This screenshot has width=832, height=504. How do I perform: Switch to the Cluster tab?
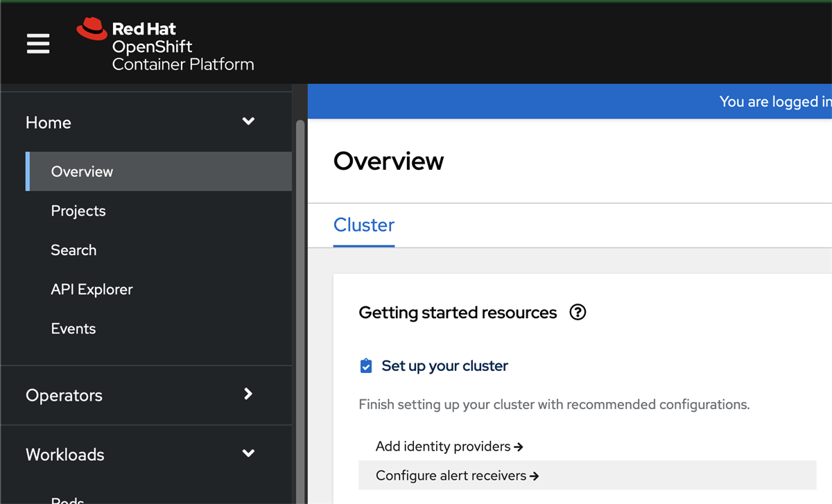pyautogui.click(x=363, y=225)
